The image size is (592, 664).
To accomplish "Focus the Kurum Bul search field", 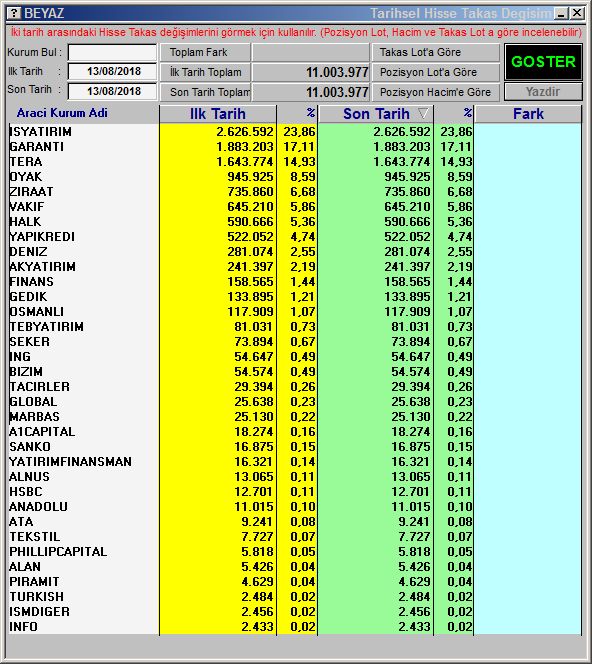I will click(113, 53).
